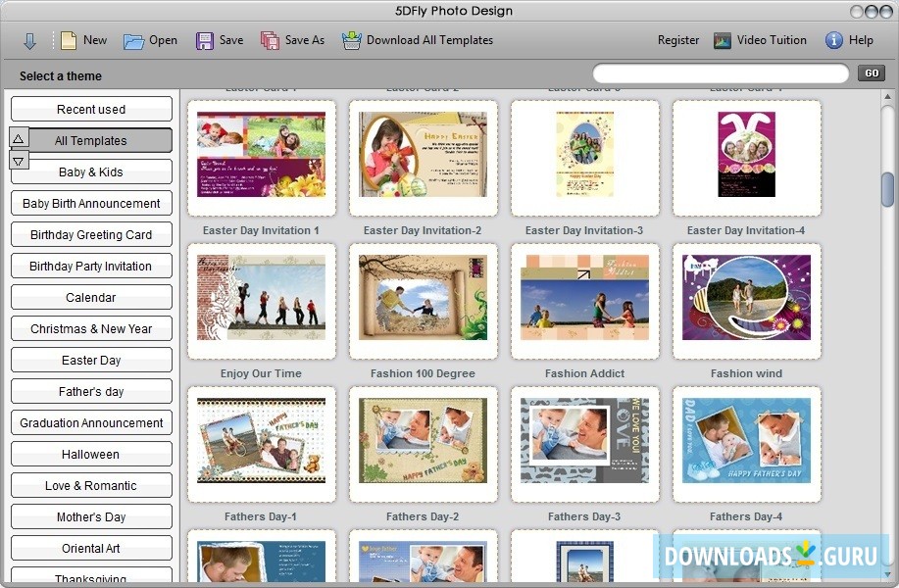Screen dimensions: 899x588
Task: Choose the Baby Birth Announcement theme
Action: tap(91, 204)
